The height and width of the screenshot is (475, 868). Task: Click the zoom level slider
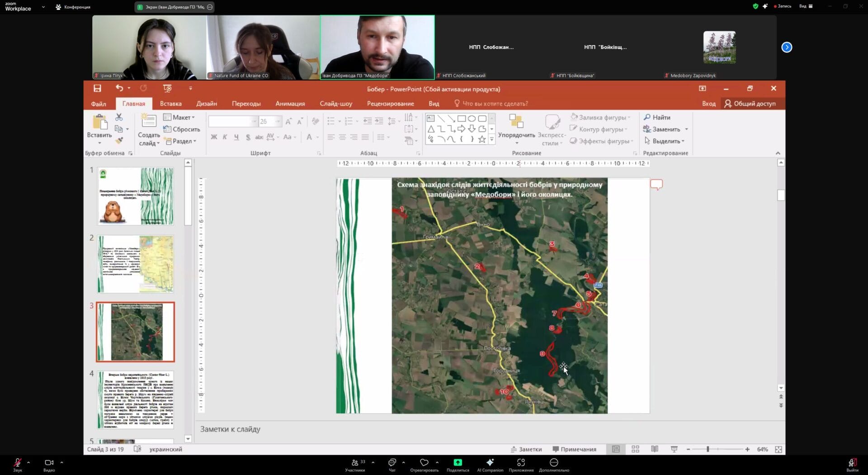(708, 449)
